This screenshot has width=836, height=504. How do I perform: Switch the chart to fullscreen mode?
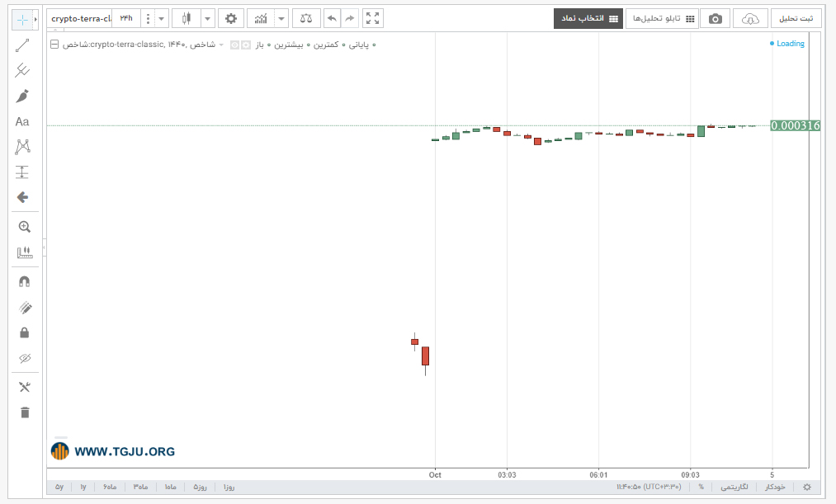pyautogui.click(x=373, y=19)
